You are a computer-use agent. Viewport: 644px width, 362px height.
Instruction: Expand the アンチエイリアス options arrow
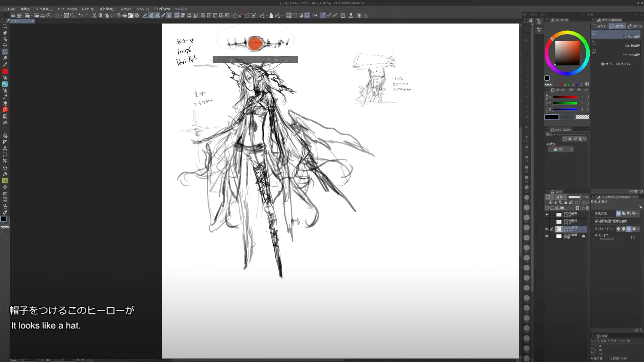pyautogui.click(x=638, y=229)
